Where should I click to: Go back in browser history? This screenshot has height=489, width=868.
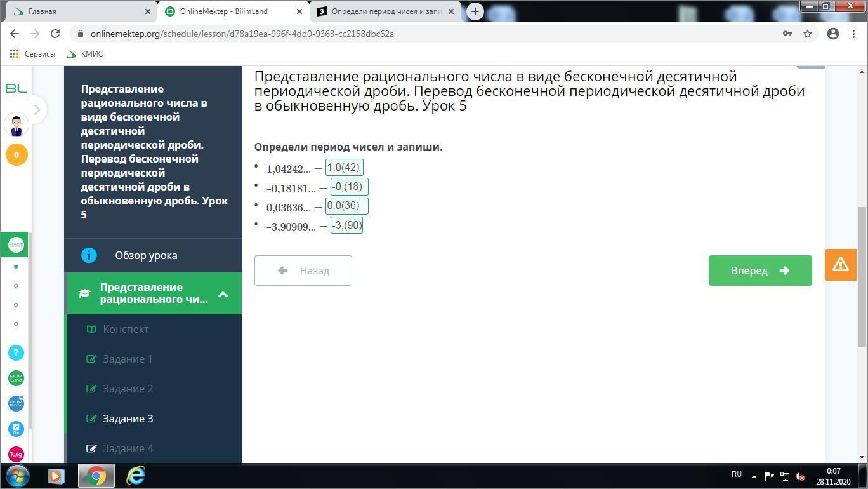pos(15,34)
